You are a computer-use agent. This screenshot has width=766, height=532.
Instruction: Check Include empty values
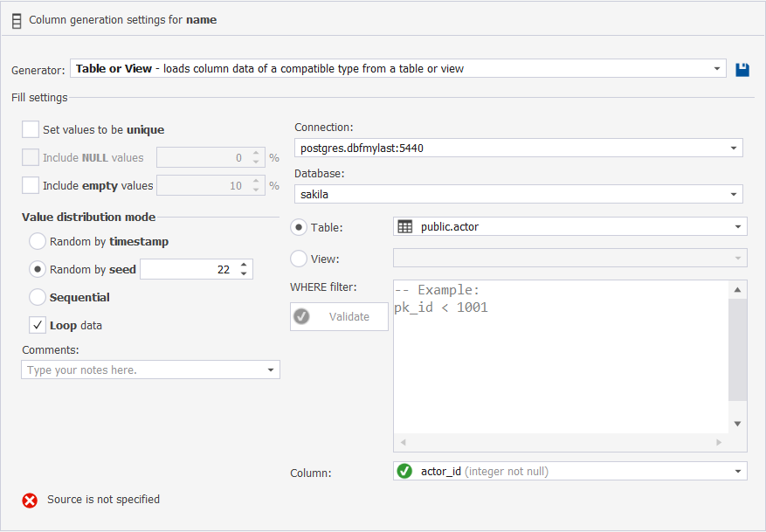point(31,185)
